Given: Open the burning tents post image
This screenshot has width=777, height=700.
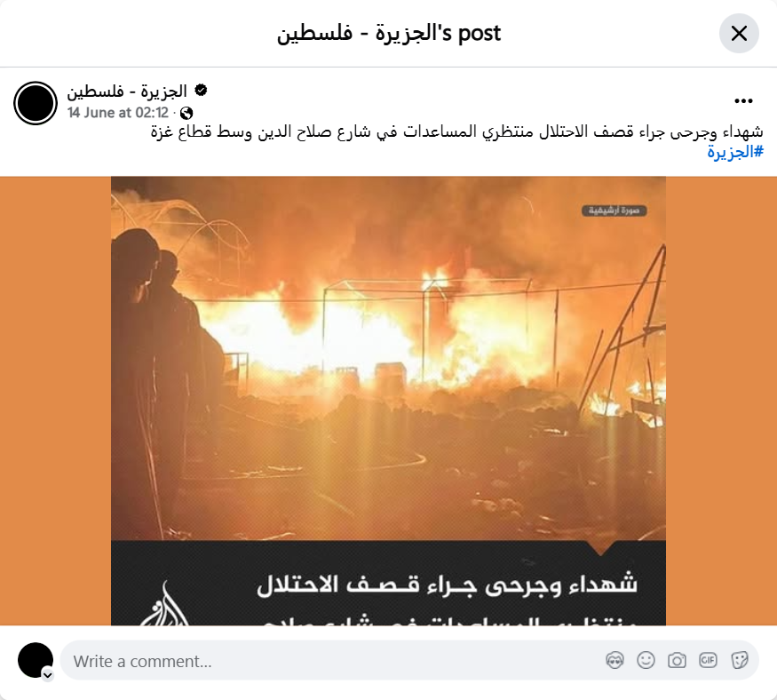Looking at the screenshot, I should pyautogui.click(x=389, y=401).
